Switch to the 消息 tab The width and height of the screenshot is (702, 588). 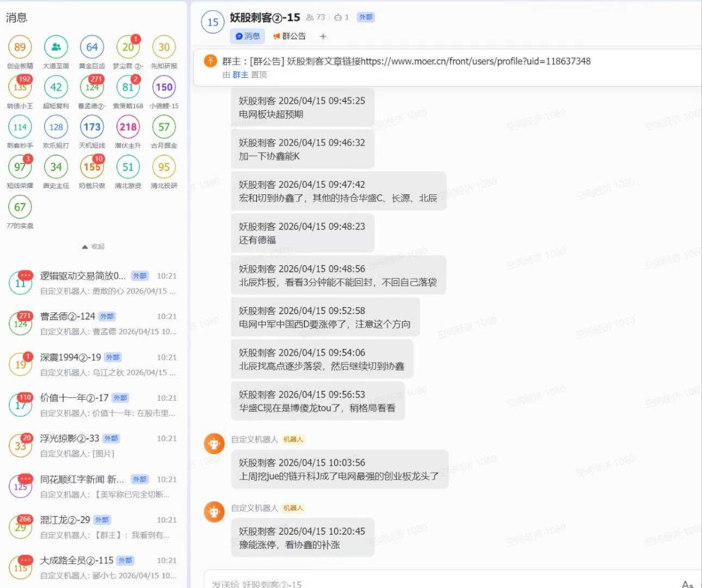click(x=247, y=36)
